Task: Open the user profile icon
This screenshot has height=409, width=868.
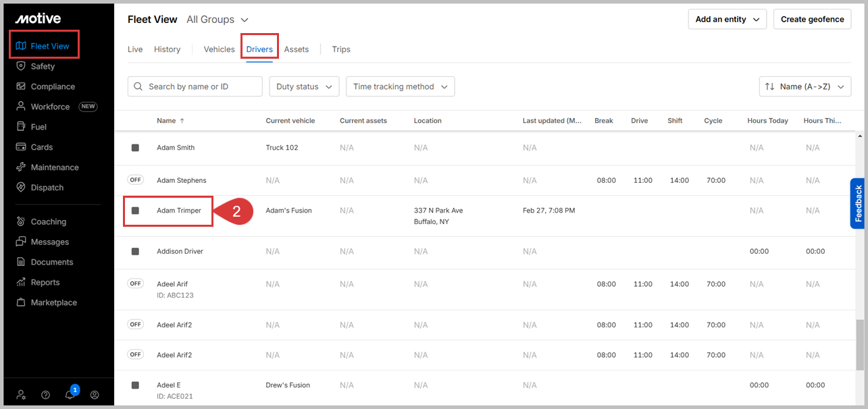Action: tap(95, 395)
